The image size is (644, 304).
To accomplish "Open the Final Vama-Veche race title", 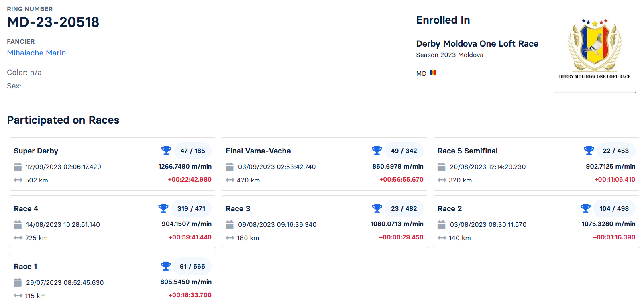I will 258,151.
